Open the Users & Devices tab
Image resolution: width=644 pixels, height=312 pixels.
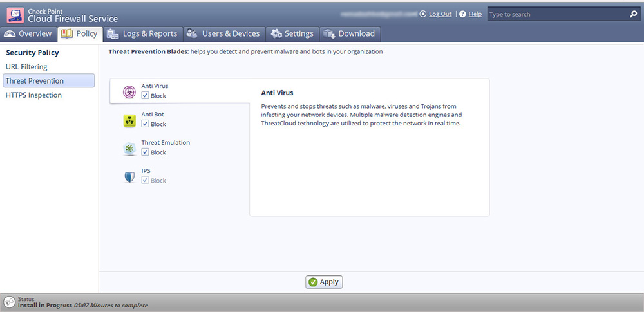coord(223,34)
